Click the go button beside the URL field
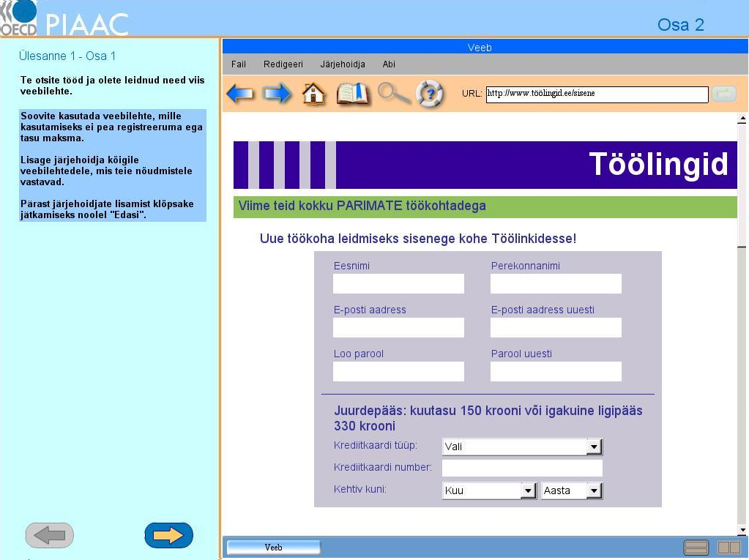Screen dimensions: 749x560 723,94
